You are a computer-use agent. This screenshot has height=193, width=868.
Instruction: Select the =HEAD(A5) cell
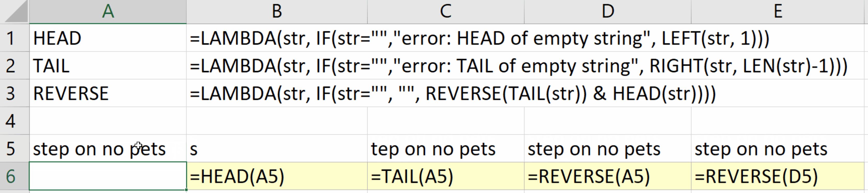(x=276, y=176)
